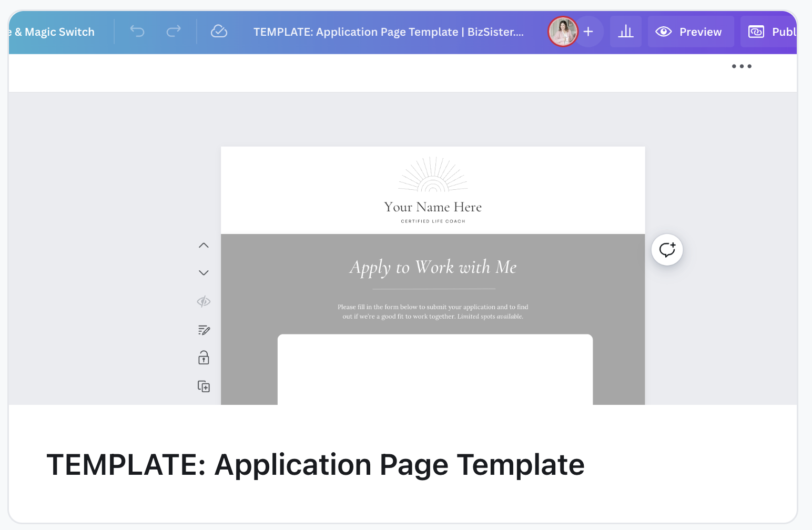
Task: Click the plus icon to add collaborators
Action: [x=588, y=32]
